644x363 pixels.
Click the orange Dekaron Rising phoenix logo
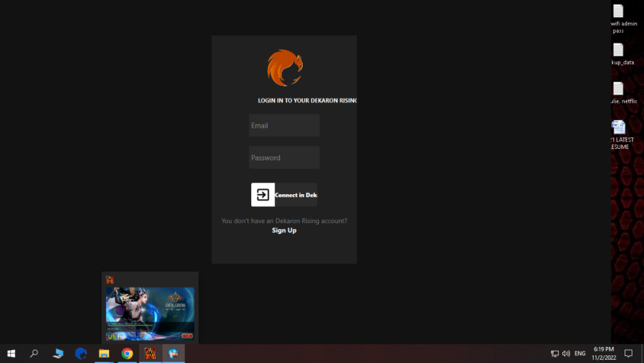pyautogui.click(x=285, y=68)
